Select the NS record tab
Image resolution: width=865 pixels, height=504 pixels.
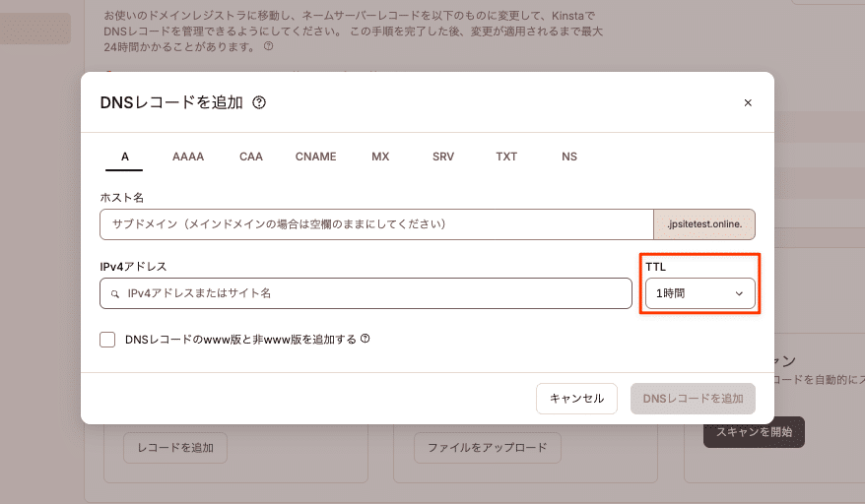[x=569, y=157]
